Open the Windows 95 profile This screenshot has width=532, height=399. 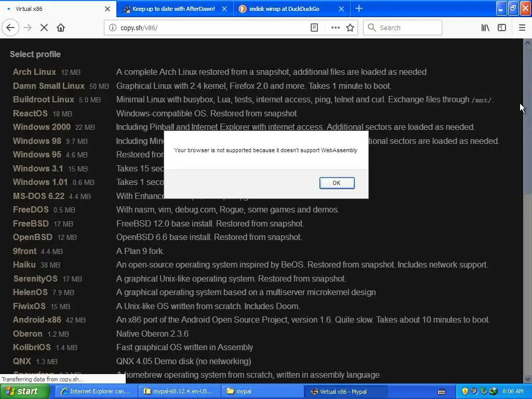tap(37, 154)
